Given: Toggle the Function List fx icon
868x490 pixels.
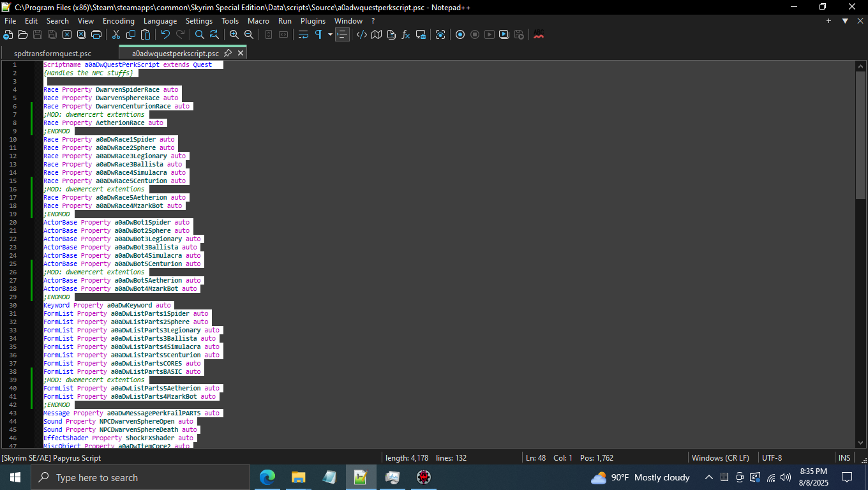Looking at the screenshot, I should (406, 34).
